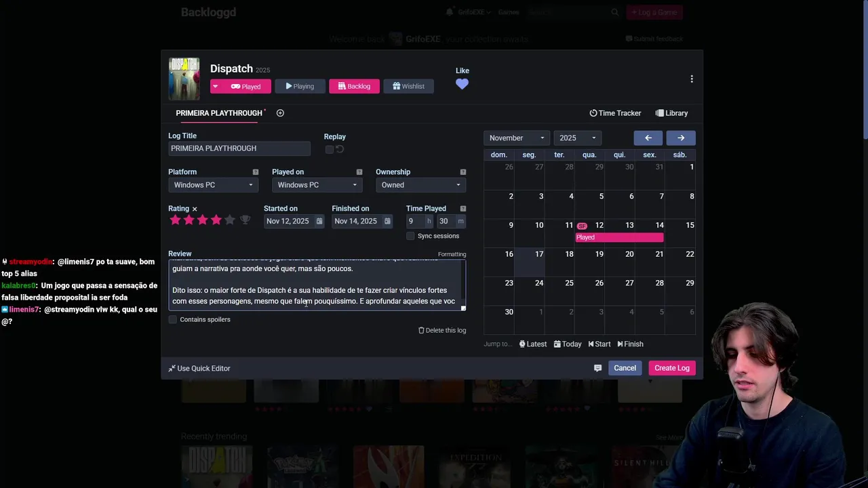Go to previous month with left arrow

(x=648, y=138)
